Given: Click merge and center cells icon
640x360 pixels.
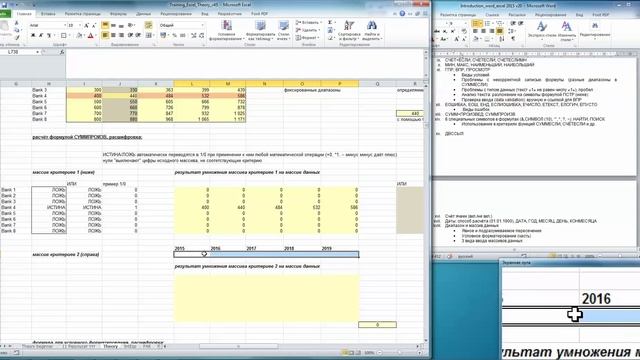Looking at the screenshot, I should click(149, 36).
